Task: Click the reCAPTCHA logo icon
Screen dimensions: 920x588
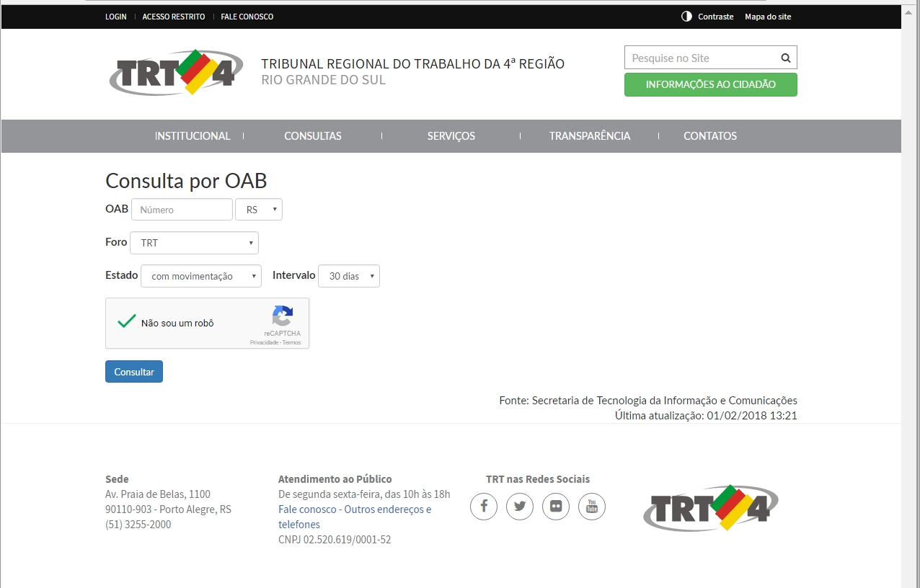Action: (283, 316)
